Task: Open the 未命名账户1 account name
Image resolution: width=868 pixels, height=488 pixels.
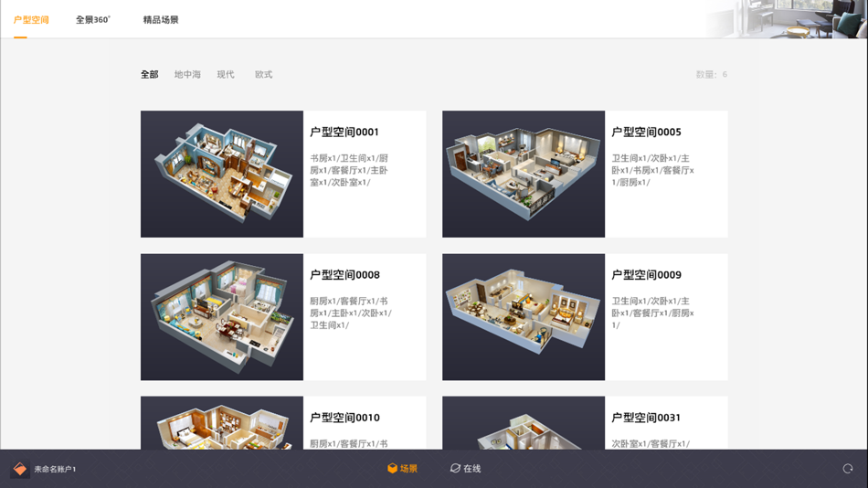Action: coord(55,469)
